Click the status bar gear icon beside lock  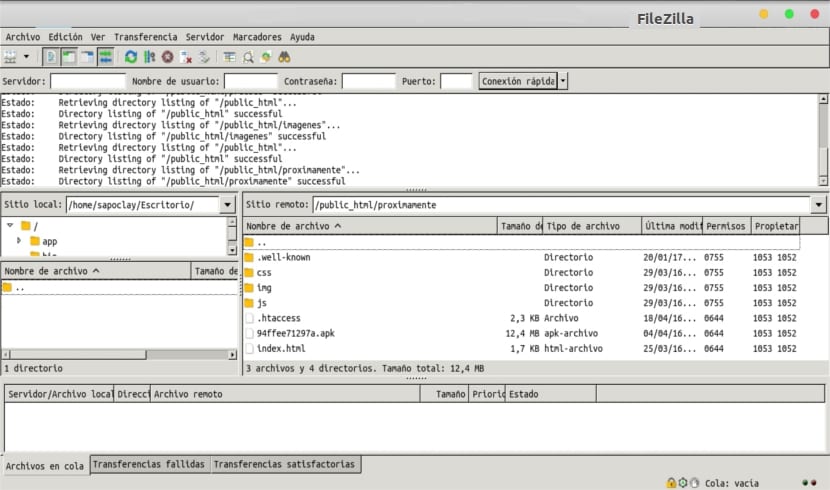pyautogui.click(x=683, y=483)
